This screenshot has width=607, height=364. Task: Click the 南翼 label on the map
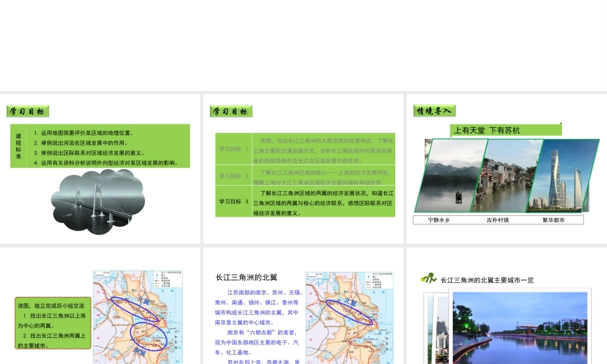pyautogui.click(x=140, y=352)
